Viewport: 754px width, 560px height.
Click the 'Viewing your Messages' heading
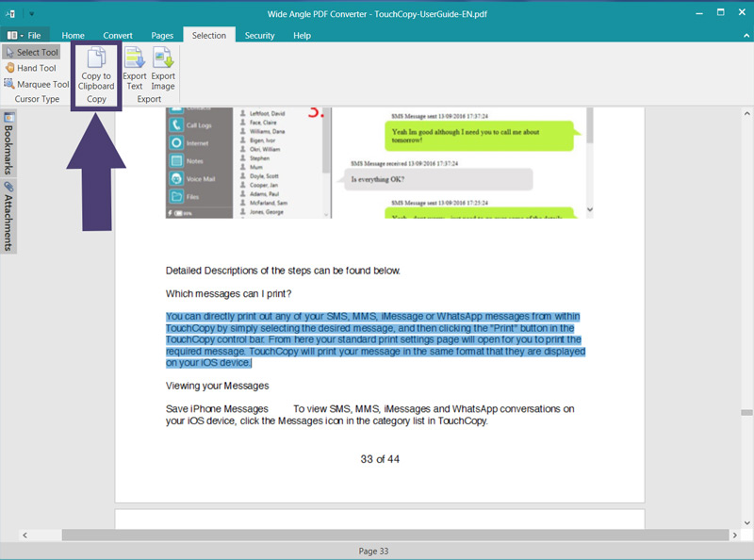point(217,386)
